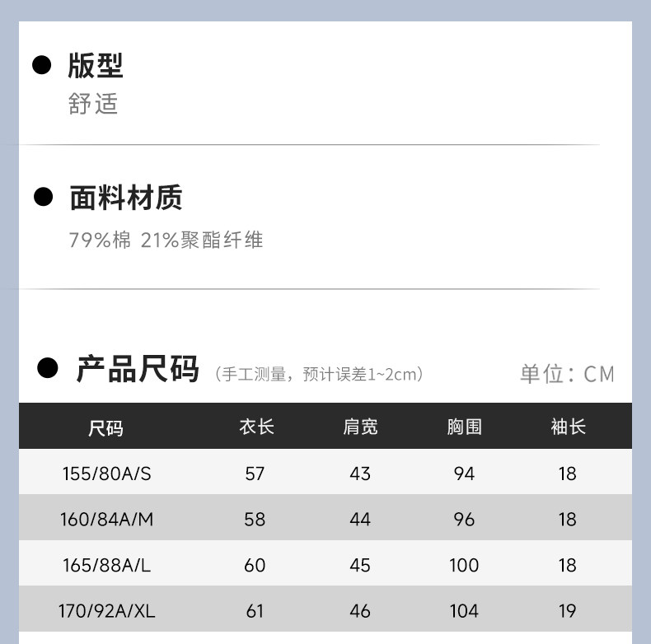Select the 肩宽 column header
Screen dimensions: 651x644
pos(360,427)
